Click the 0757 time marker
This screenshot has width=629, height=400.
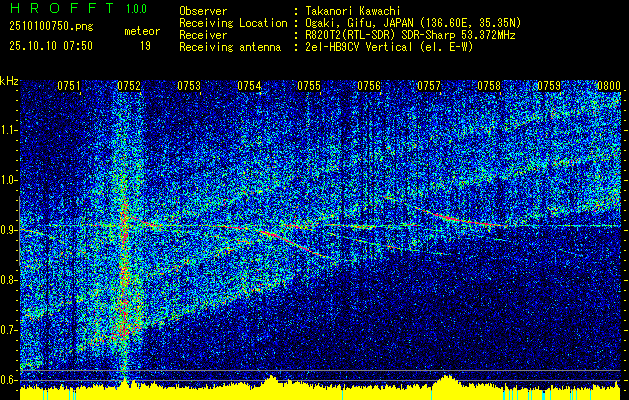(429, 85)
